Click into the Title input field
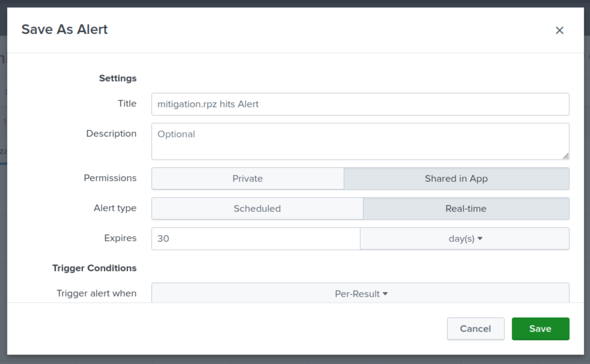Screen dimensions: 590x364 (x=360, y=104)
